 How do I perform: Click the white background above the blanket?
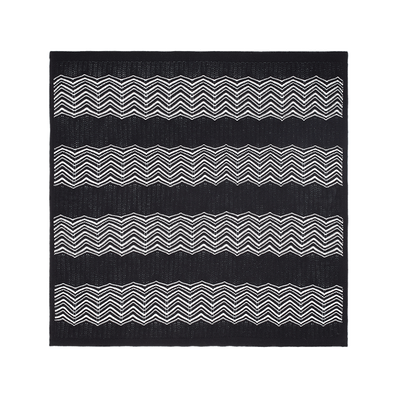[x=200, y=25]
